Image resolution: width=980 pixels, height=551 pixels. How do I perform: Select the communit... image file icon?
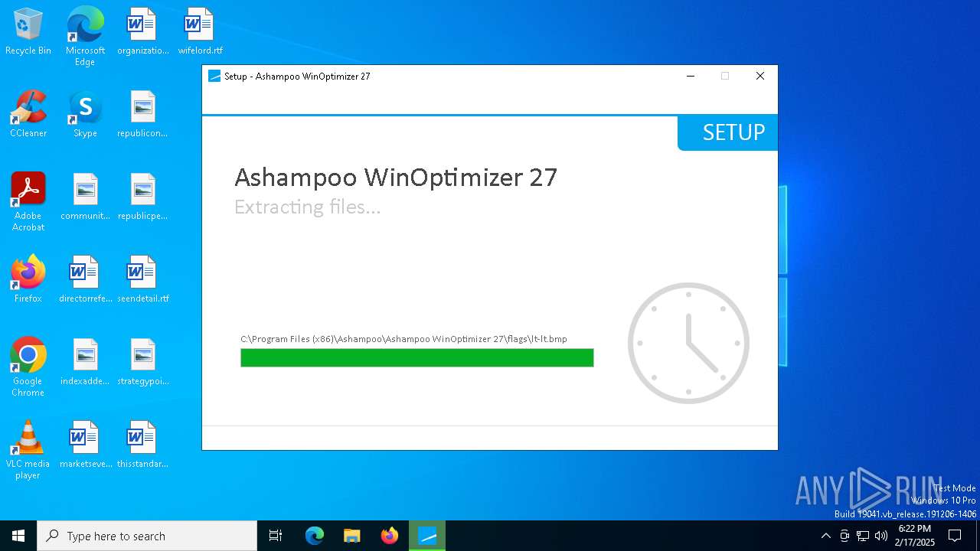(85, 197)
